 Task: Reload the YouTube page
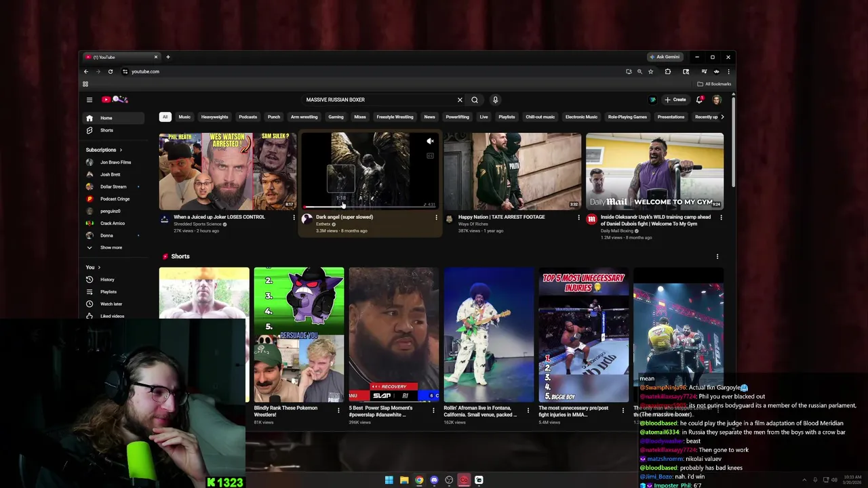pos(111,71)
